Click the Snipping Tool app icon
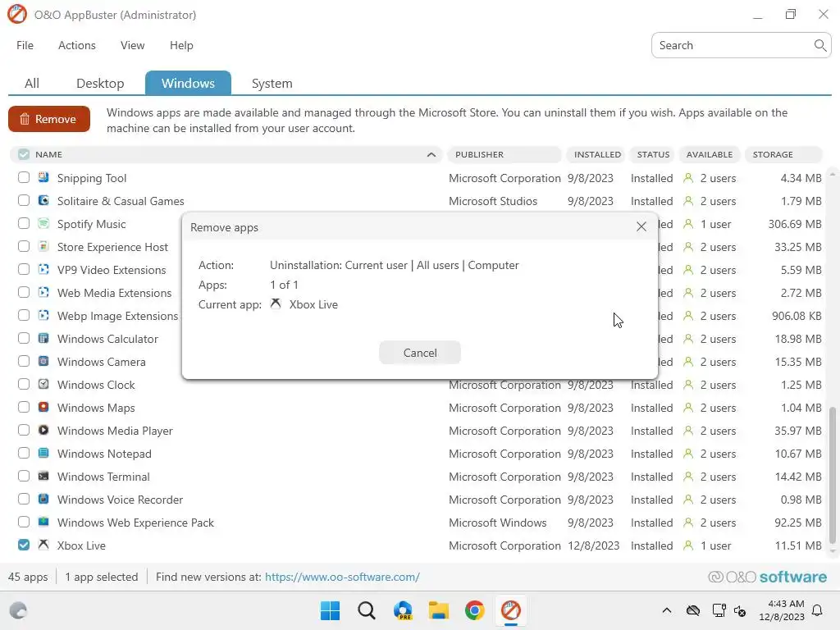This screenshot has width=840, height=630. [43, 177]
